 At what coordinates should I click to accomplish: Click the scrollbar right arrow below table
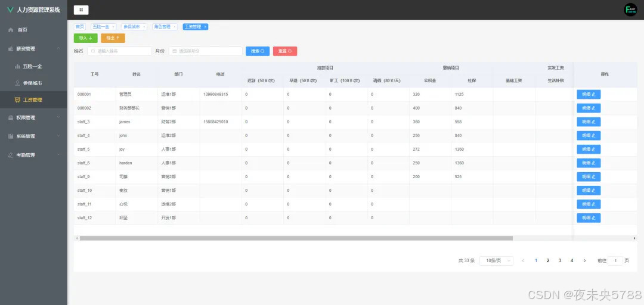(634, 238)
